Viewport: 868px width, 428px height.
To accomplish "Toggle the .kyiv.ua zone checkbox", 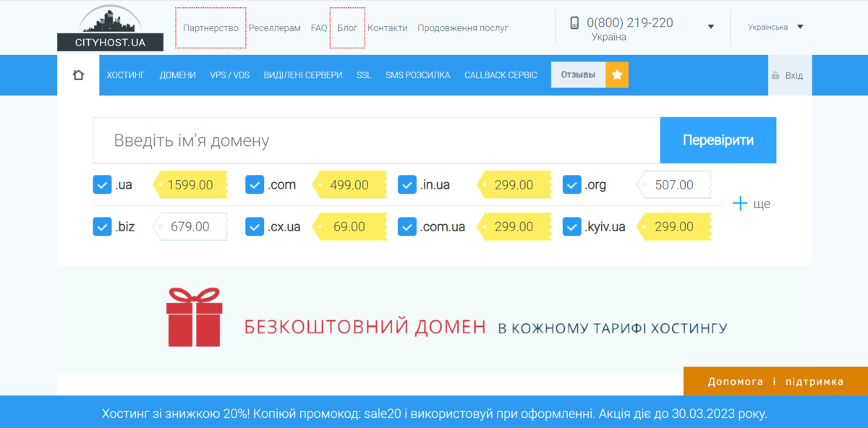I will [x=571, y=227].
